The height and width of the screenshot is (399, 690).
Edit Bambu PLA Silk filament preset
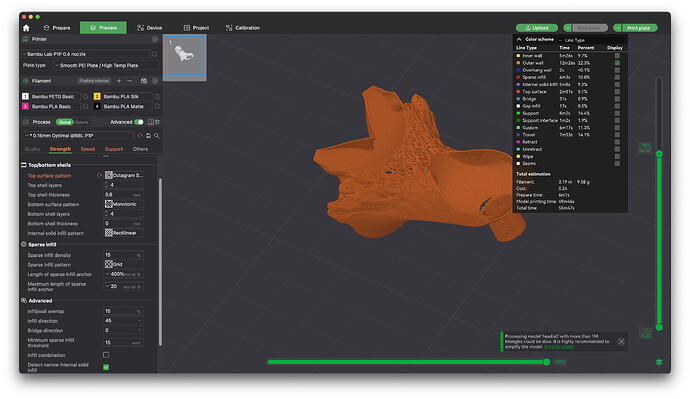point(157,96)
